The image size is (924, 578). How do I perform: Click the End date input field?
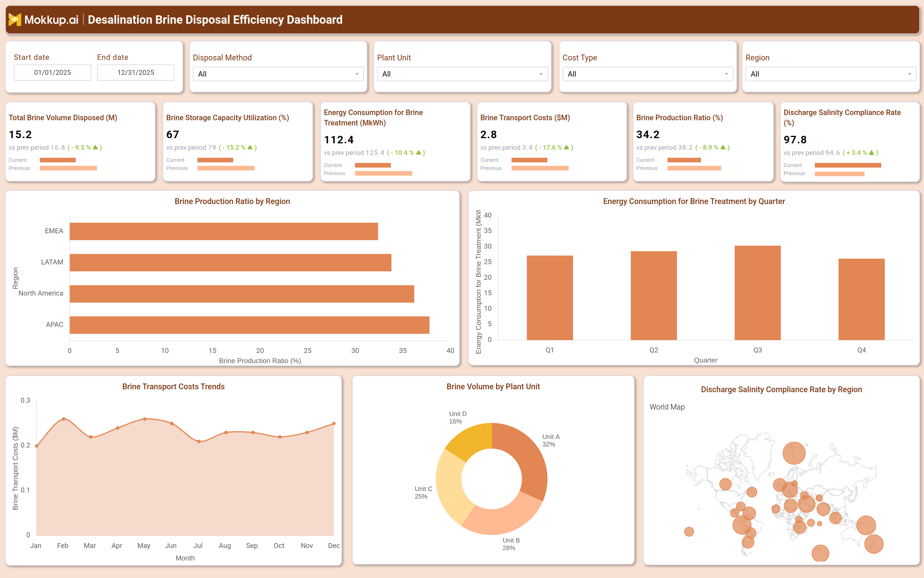click(x=135, y=72)
